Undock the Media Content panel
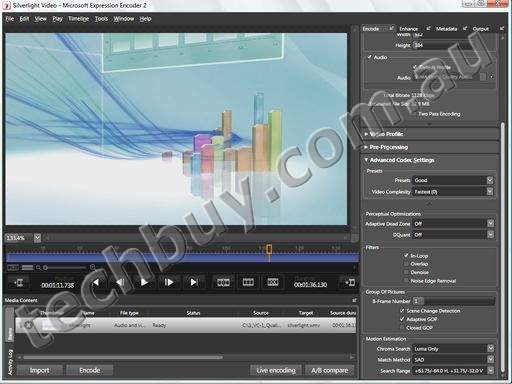The width and height of the screenshot is (512, 384). (354, 300)
